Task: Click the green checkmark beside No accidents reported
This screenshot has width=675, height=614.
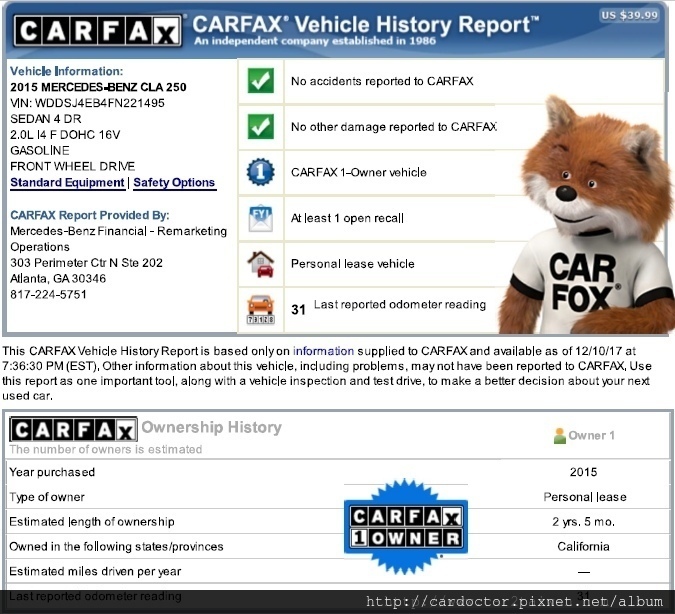Action: tap(260, 81)
